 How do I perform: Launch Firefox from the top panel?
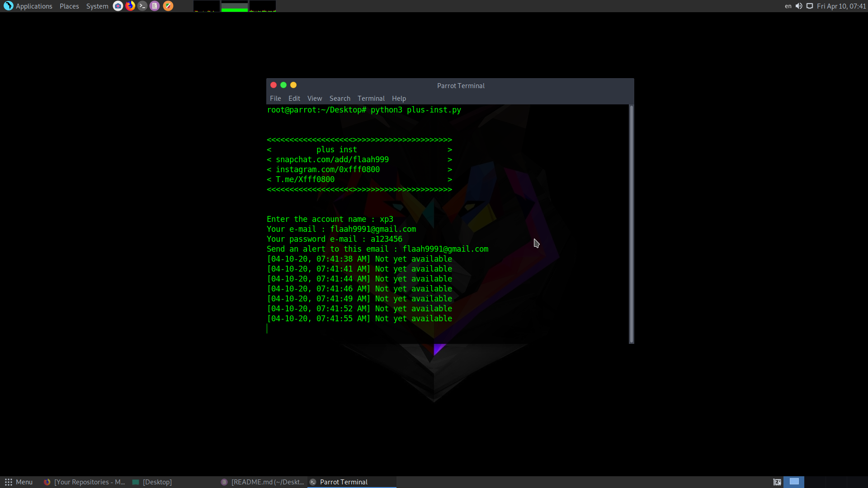(130, 6)
